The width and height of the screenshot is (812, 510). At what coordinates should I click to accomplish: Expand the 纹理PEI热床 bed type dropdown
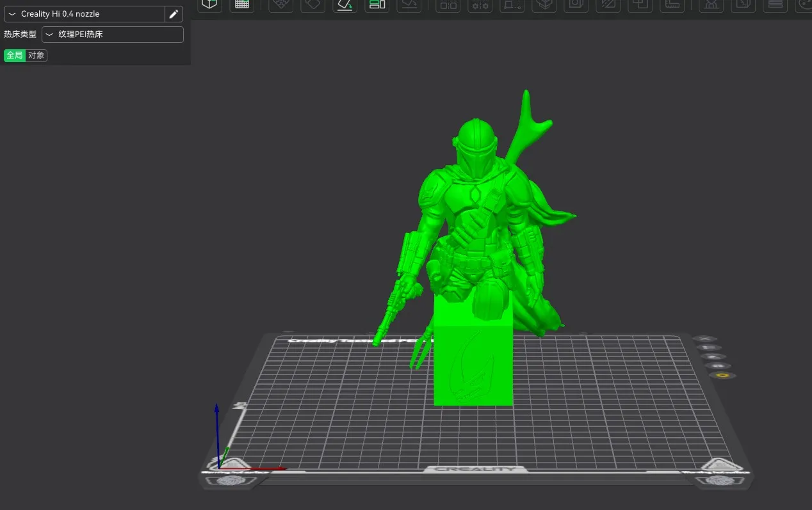(113, 35)
